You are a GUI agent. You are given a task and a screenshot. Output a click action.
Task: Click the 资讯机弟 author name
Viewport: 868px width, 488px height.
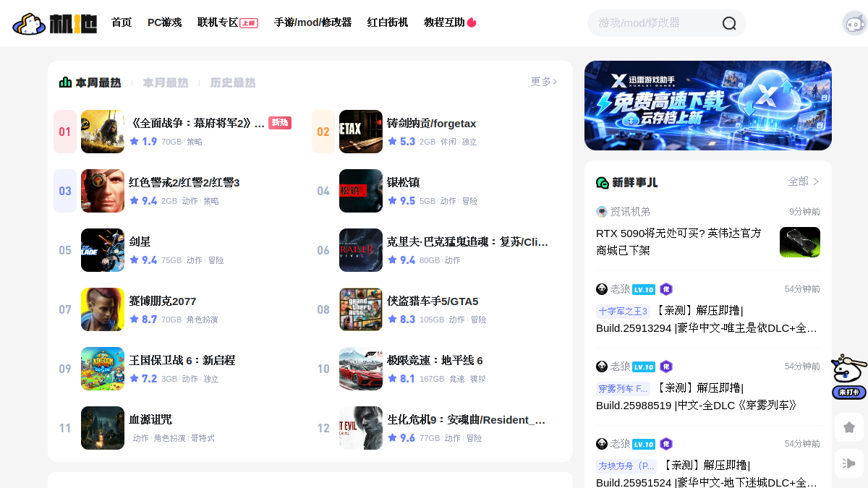630,212
